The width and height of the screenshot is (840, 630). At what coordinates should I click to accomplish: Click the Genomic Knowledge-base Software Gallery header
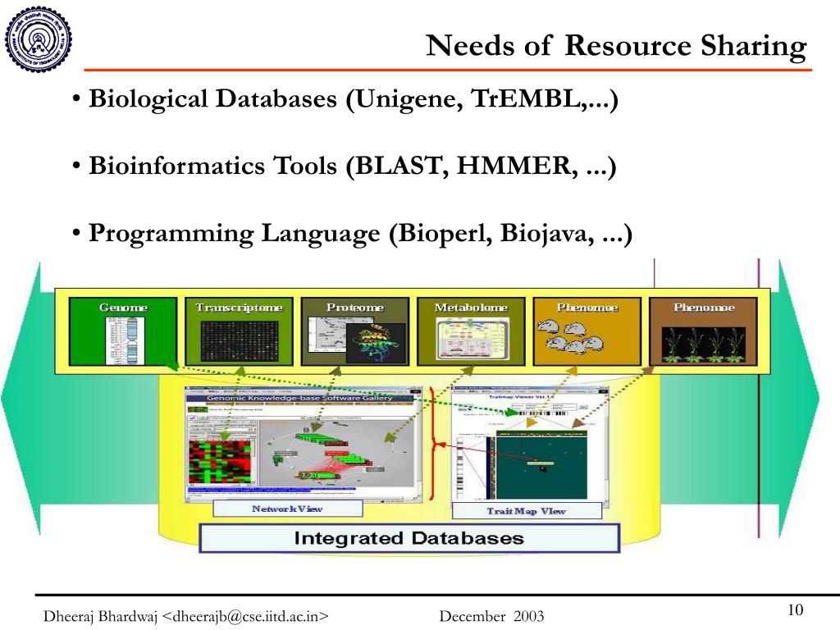[x=300, y=398]
